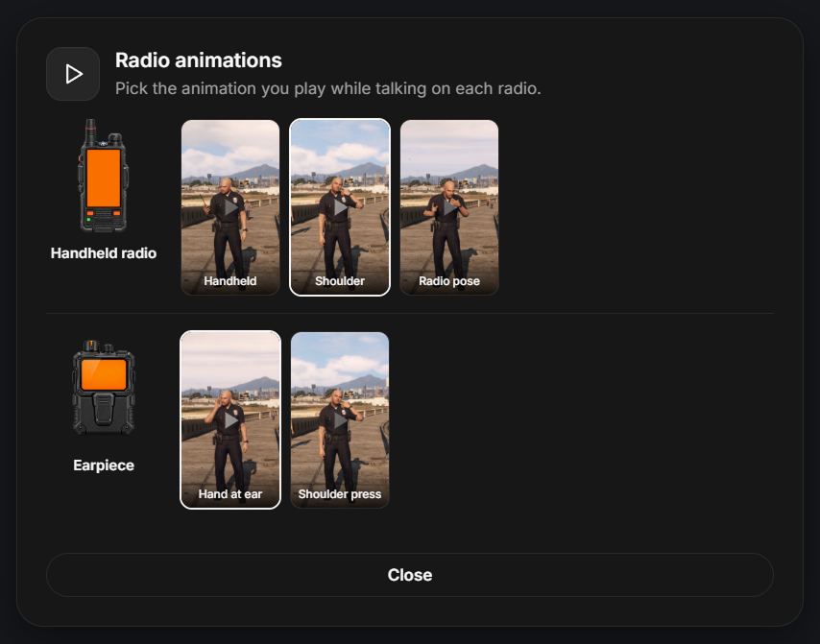Click the Radio animations heading
The height and width of the screenshot is (644, 820).
(199, 60)
